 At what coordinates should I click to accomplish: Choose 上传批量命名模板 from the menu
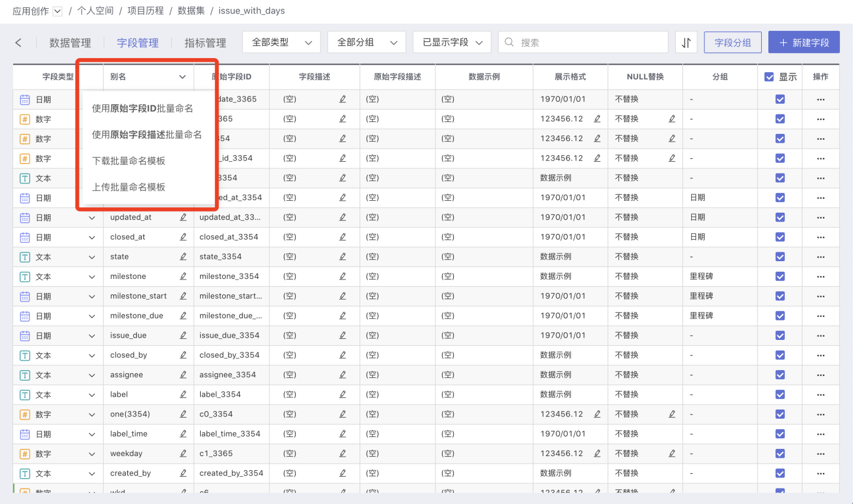click(x=129, y=187)
